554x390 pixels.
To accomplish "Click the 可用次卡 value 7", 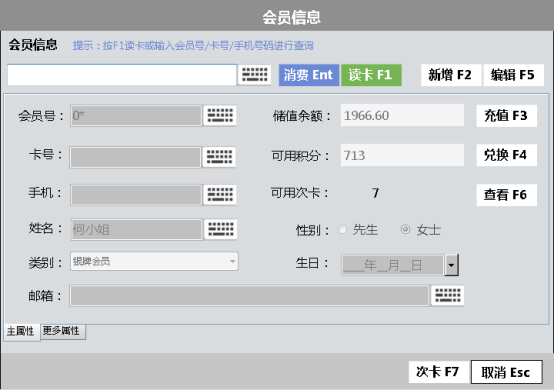I will click(x=376, y=193).
